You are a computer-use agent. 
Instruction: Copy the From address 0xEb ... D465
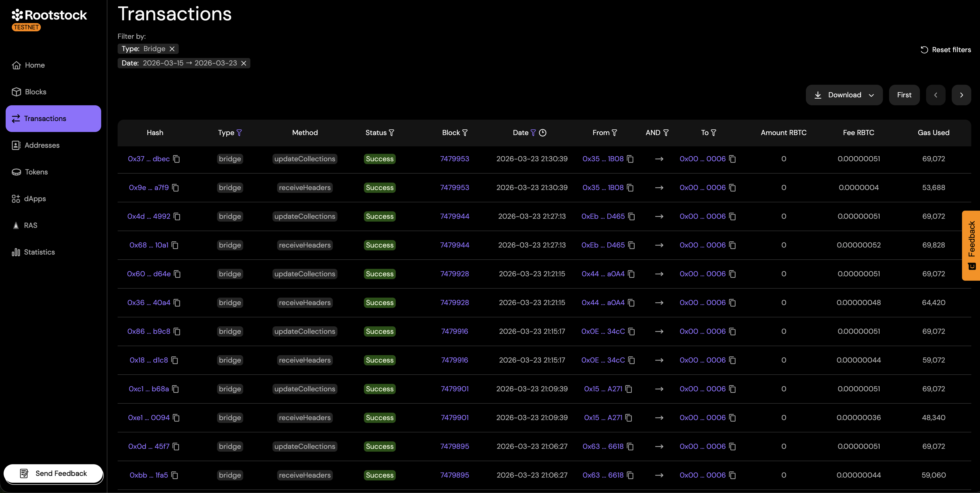point(631,216)
